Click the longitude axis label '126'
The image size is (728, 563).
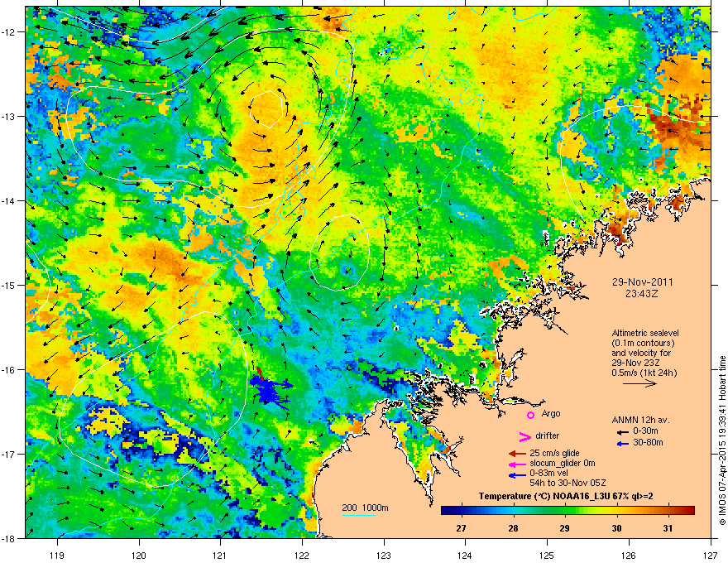pos(629,555)
